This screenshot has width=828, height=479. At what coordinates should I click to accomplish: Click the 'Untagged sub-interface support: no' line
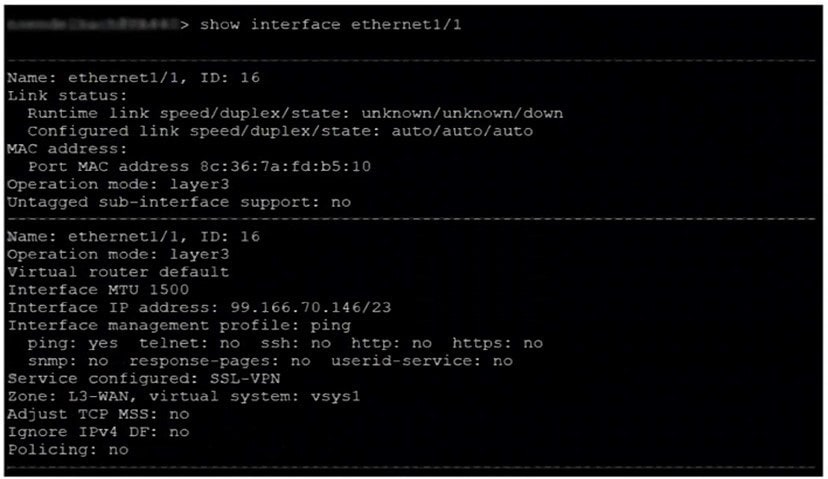pyautogui.click(x=179, y=202)
